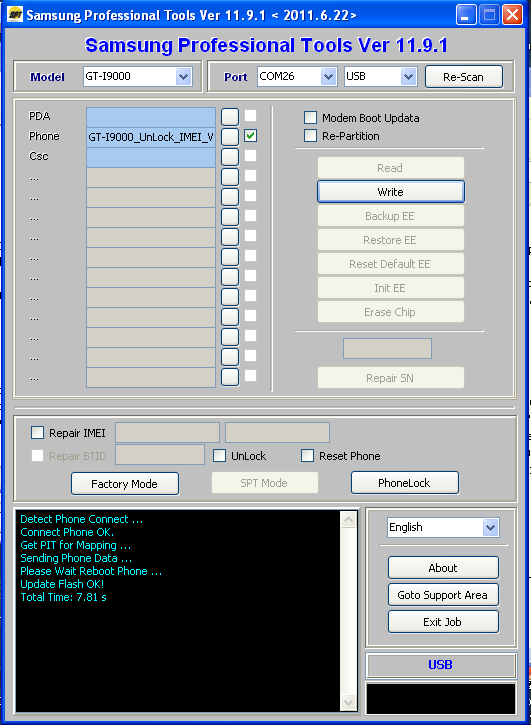The width and height of the screenshot is (531, 725).
Task: Open the Goto Support Area button
Action: (x=443, y=595)
